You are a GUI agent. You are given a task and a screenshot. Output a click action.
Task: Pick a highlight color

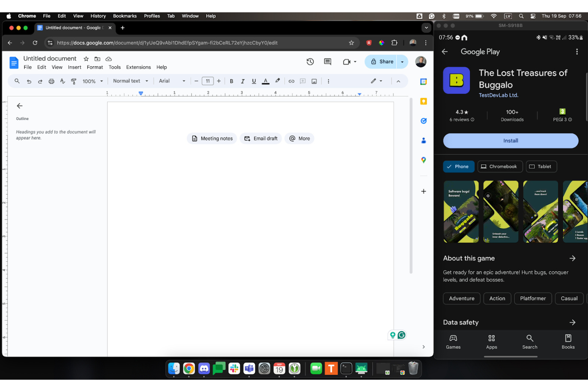click(278, 81)
